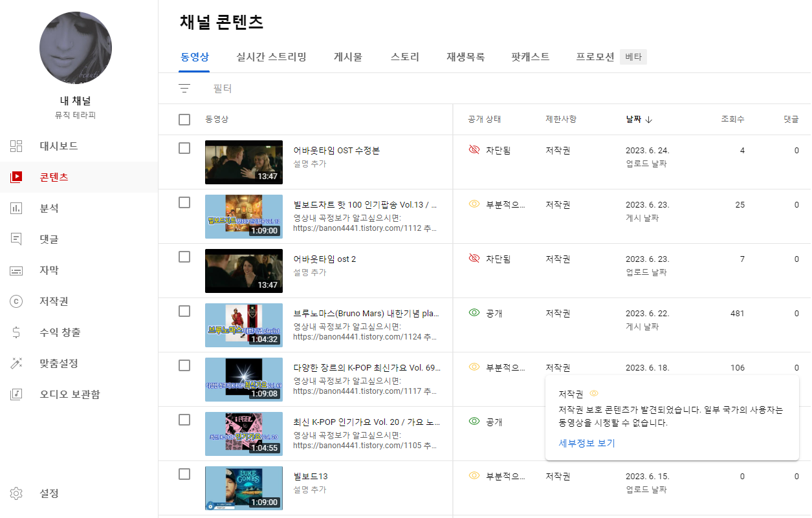The height and width of the screenshot is (518, 812).
Task: Click view count 481
Action: 738,314
